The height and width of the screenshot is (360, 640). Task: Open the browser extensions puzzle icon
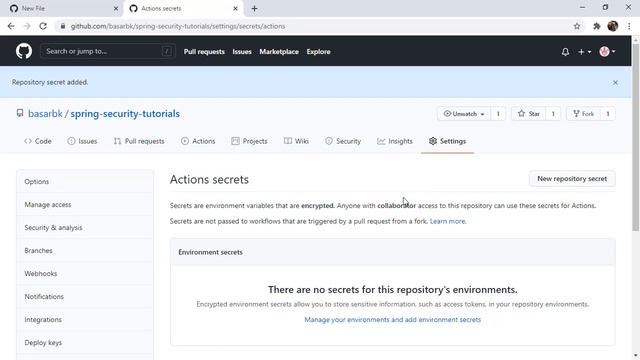596,26
